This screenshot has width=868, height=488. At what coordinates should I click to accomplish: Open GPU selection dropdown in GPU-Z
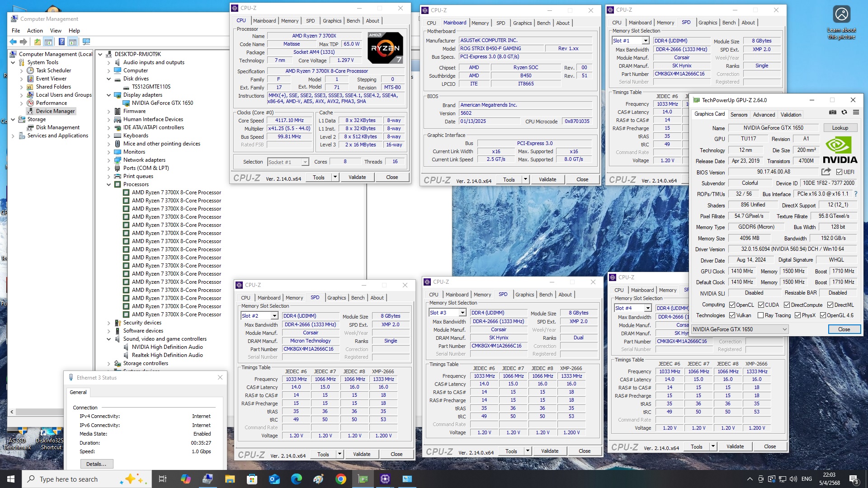(x=740, y=329)
